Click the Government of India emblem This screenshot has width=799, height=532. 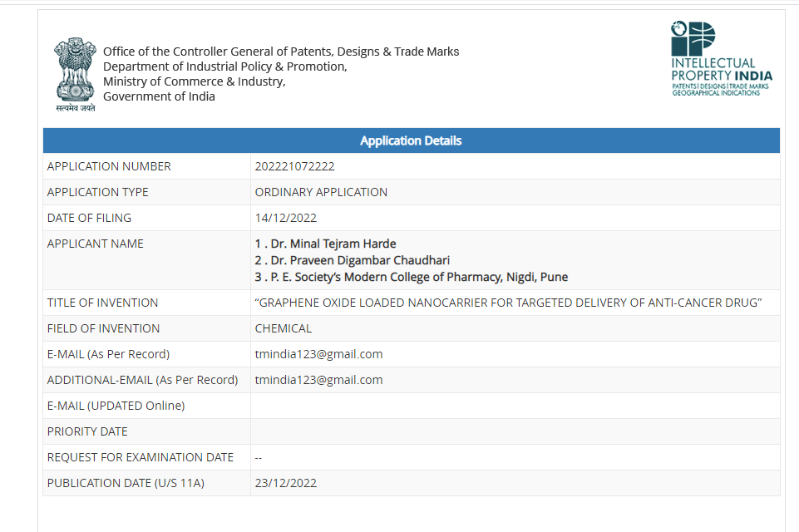[x=76, y=75]
